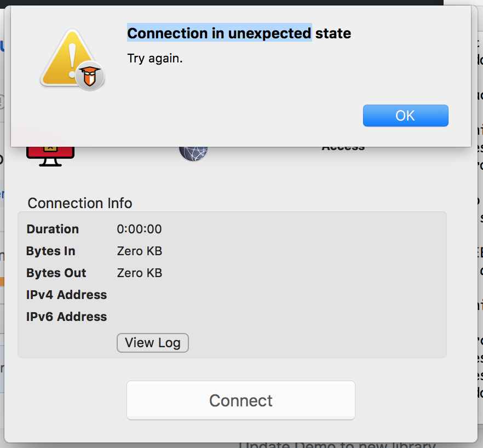Click the "Access" label
Viewport: 483px width, 448px height.
pos(343,146)
